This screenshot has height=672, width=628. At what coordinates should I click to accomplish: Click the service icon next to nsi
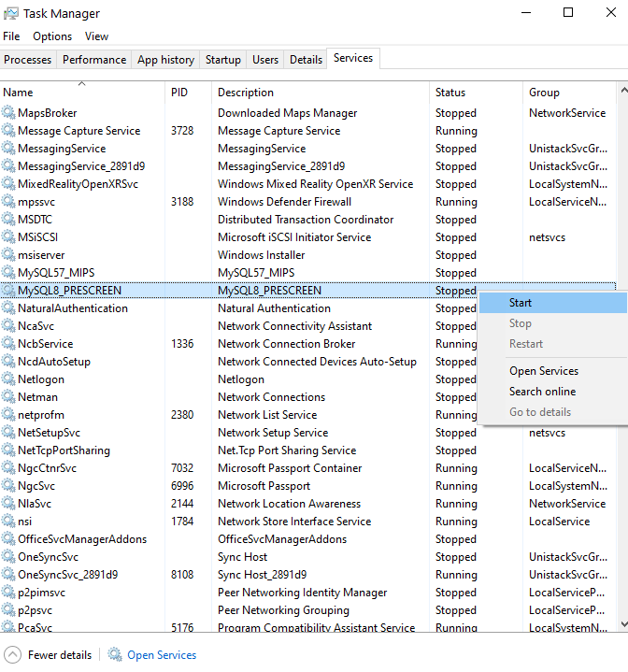coord(8,522)
